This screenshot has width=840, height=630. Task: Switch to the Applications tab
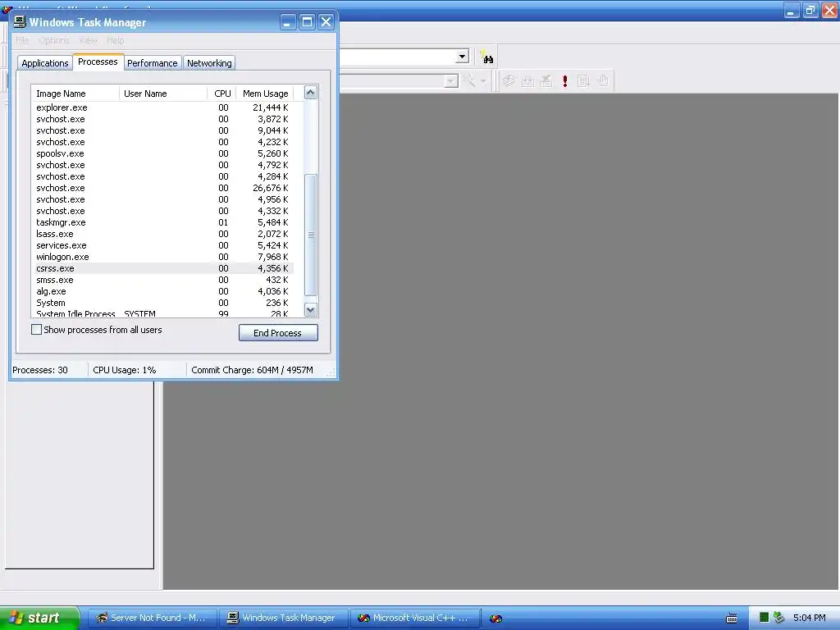click(x=45, y=63)
